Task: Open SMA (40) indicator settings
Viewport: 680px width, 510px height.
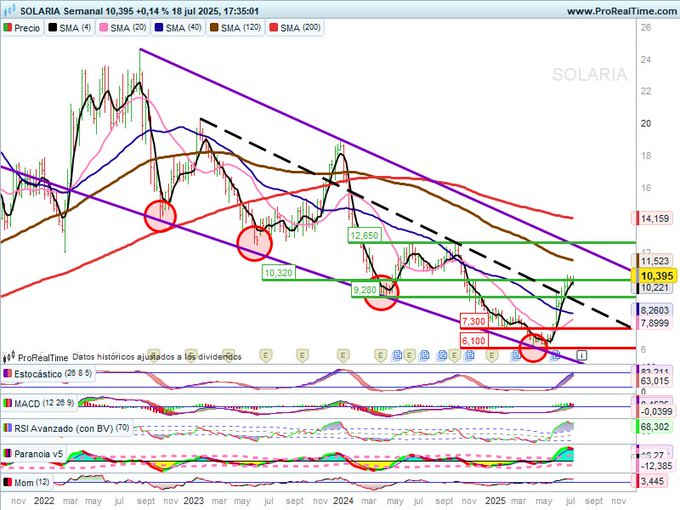Action: [x=178, y=28]
